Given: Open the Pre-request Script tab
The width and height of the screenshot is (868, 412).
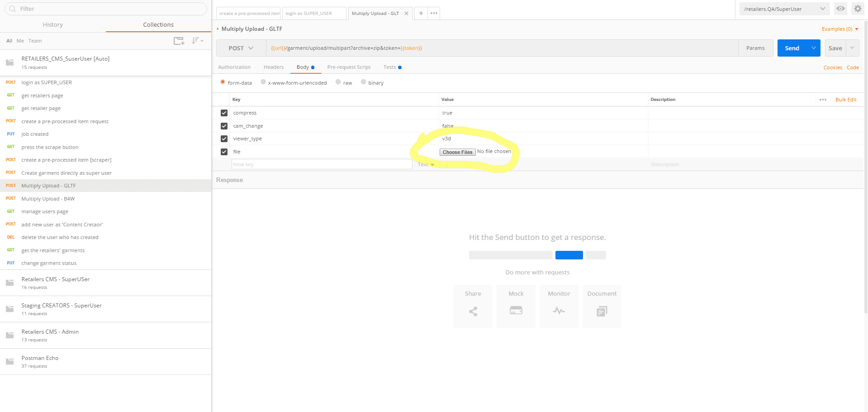Looking at the screenshot, I should [349, 67].
